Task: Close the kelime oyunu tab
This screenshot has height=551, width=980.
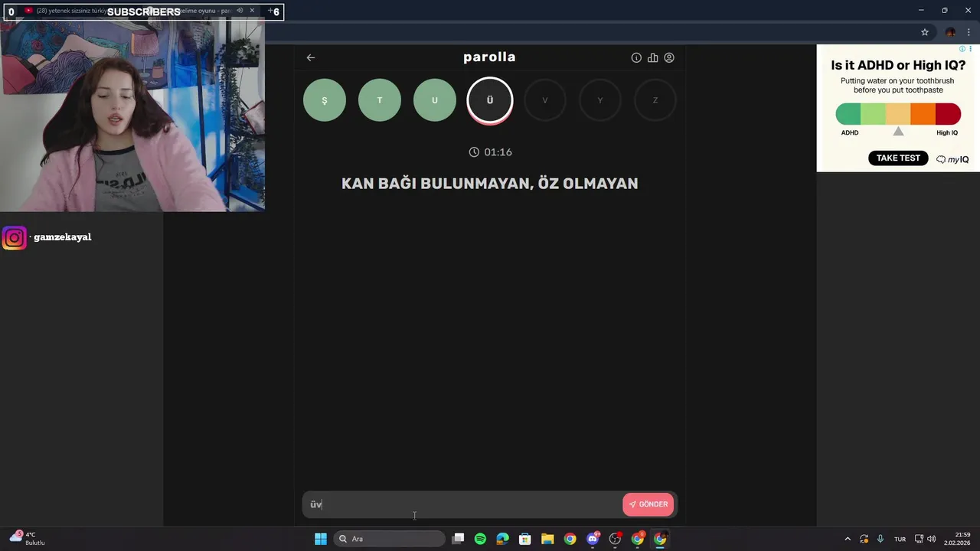Action: (x=252, y=11)
